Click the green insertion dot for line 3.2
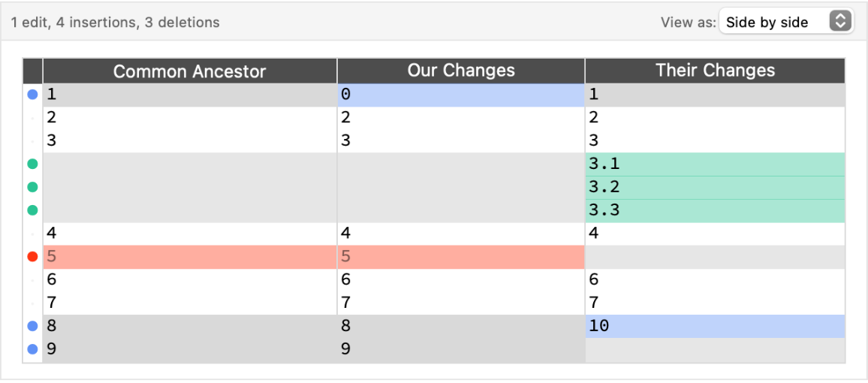868x383 pixels. click(32, 187)
